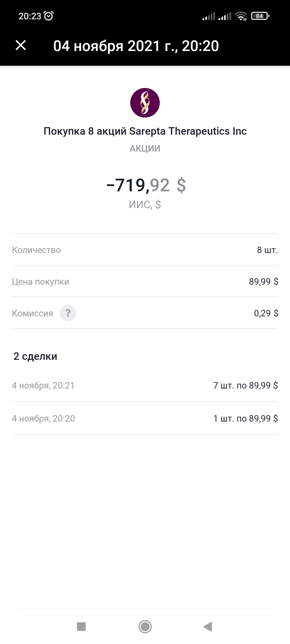Tap the ИИС, $ account label
The width and height of the screenshot is (290, 644).
[x=145, y=205]
